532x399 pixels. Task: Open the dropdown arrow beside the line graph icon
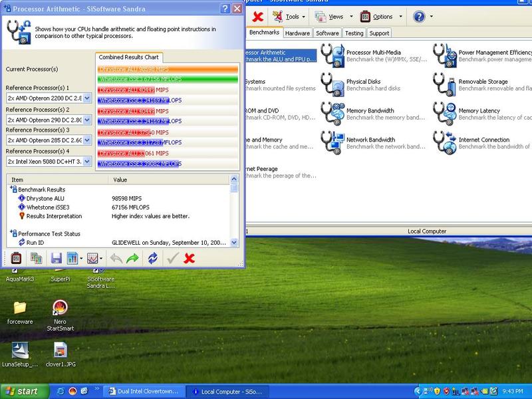(x=102, y=259)
